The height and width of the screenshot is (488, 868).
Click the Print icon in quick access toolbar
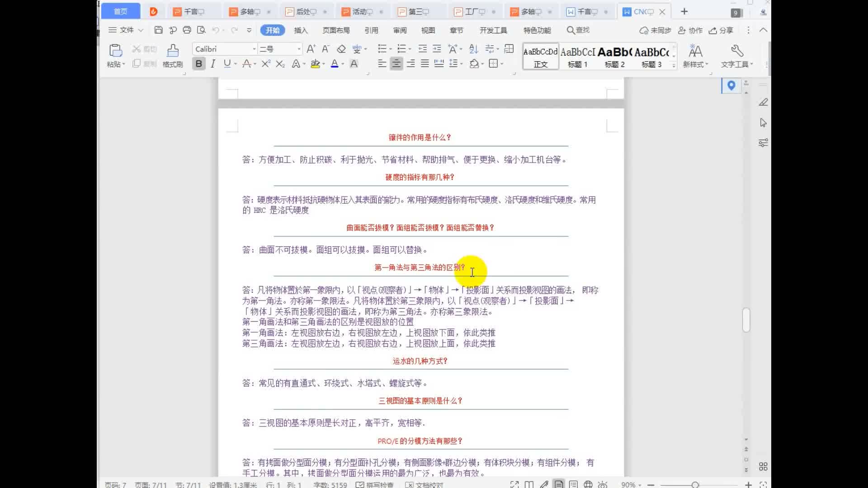(x=187, y=30)
